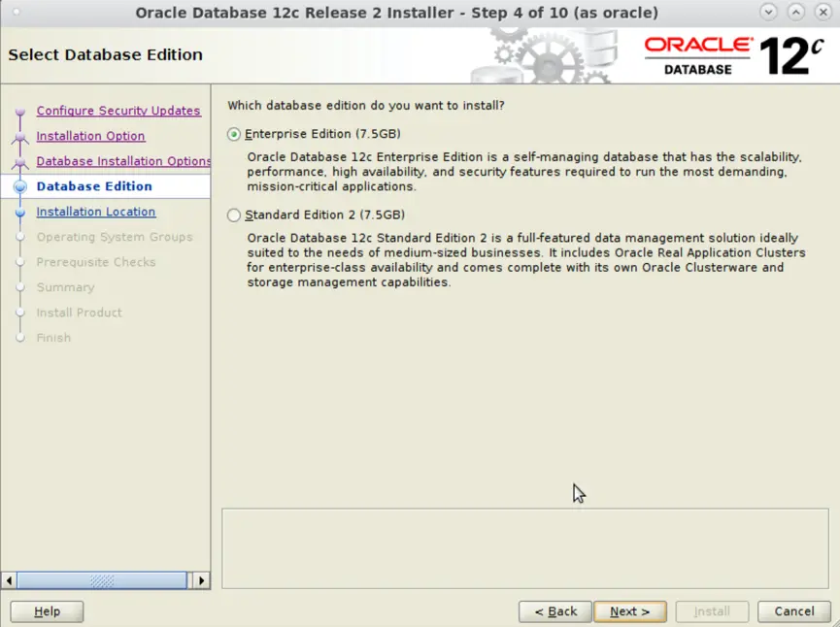Click the disabled 'Install Product' step

(80, 313)
